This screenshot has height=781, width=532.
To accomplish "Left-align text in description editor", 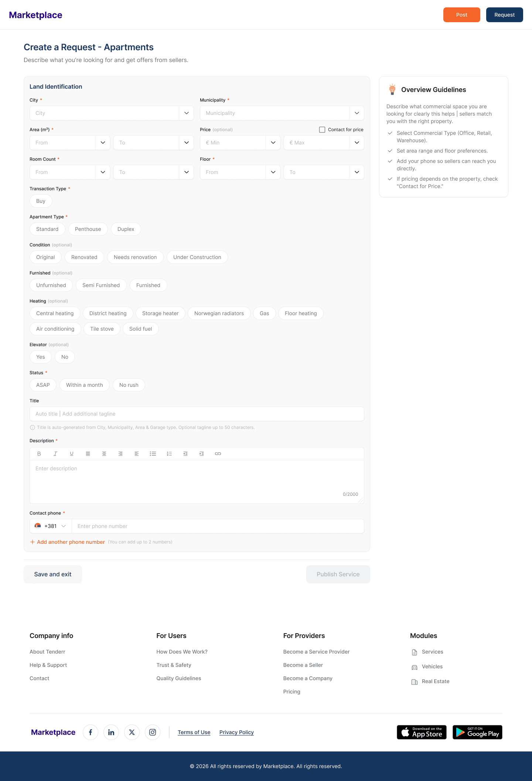I will 137,454.
